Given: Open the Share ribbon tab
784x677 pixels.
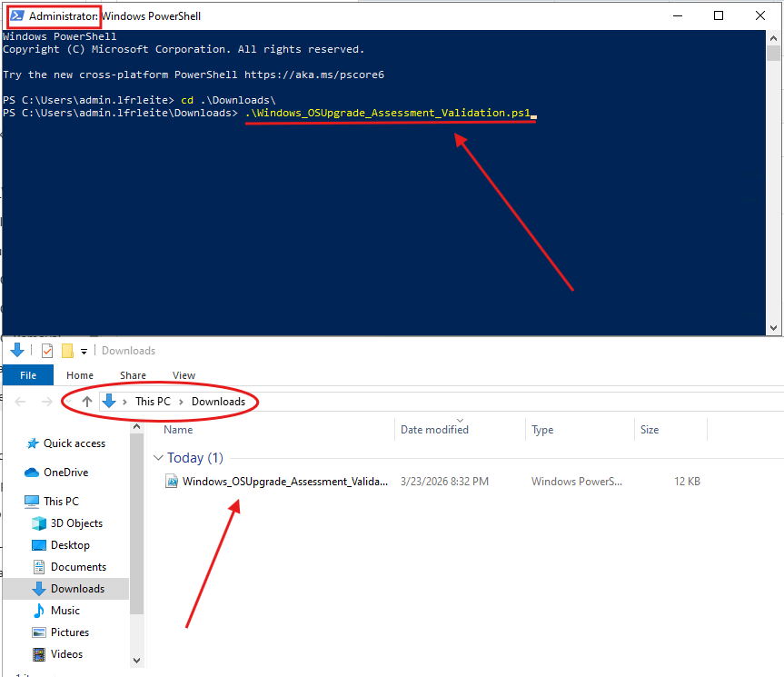Looking at the screenshot, I should click(133, 375).
